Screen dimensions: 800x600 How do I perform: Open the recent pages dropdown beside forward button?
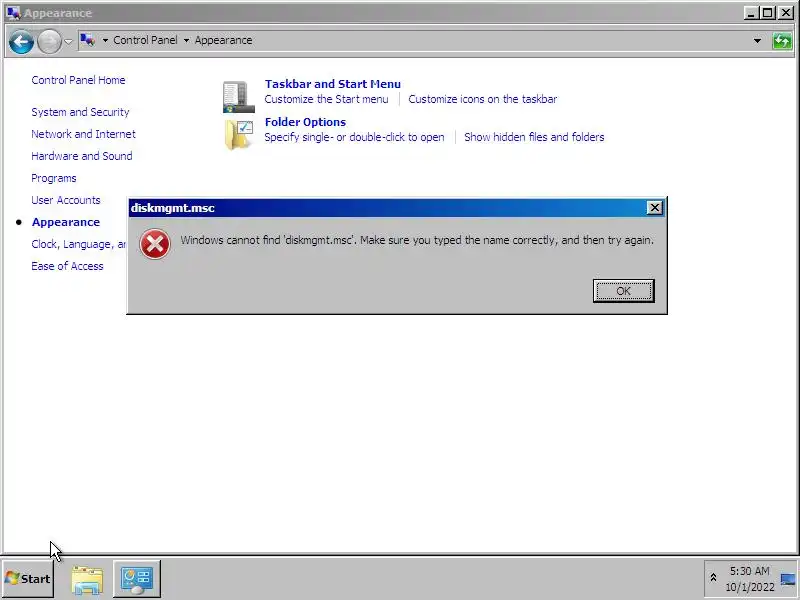68,41
